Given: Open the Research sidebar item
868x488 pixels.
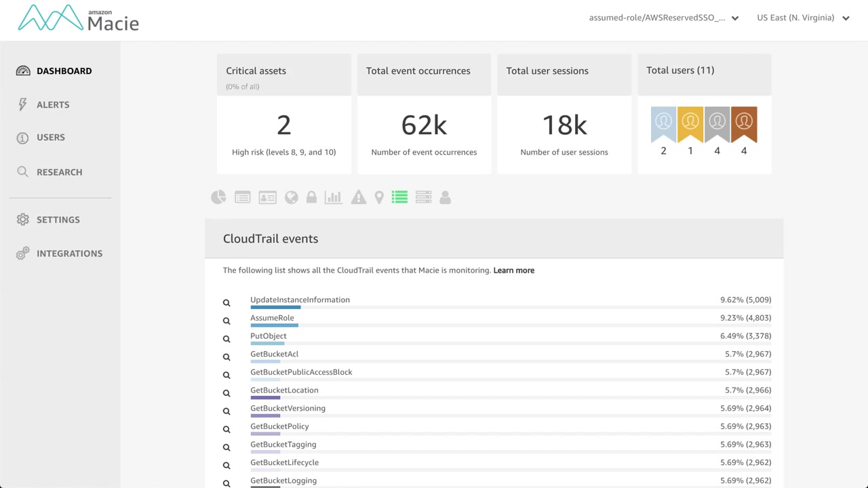Looking at the screenshot, I should click(59, 172).
